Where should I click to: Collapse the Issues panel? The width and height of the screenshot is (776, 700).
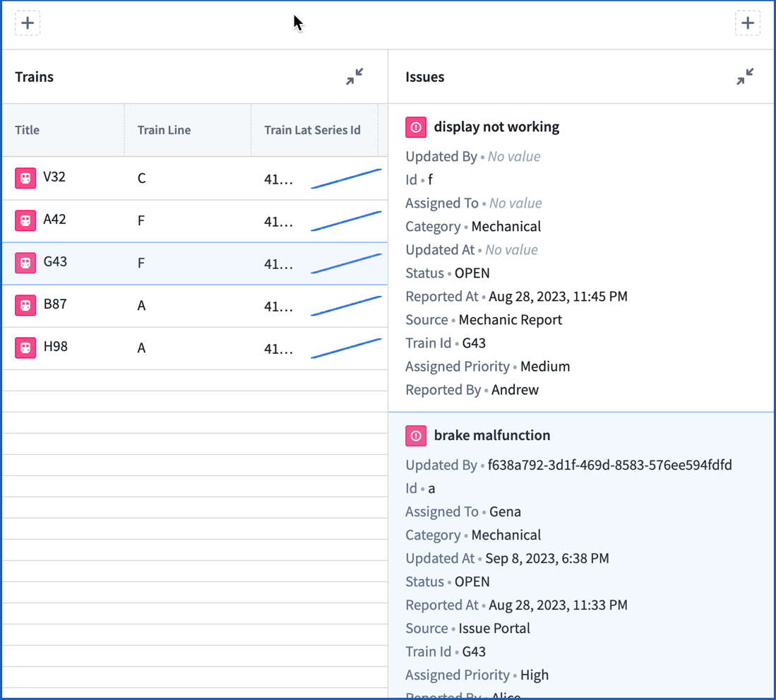(x=745, y=77)
